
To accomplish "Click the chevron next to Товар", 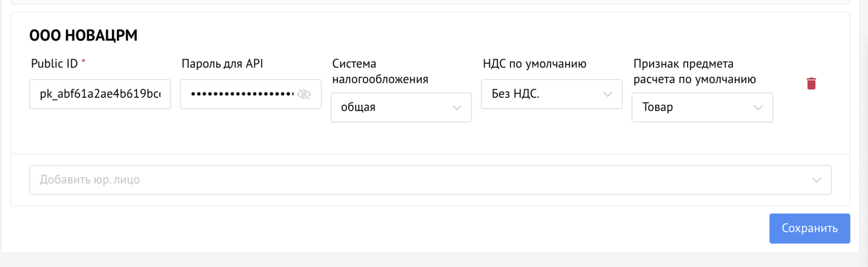I will click(x=758, y=108).
